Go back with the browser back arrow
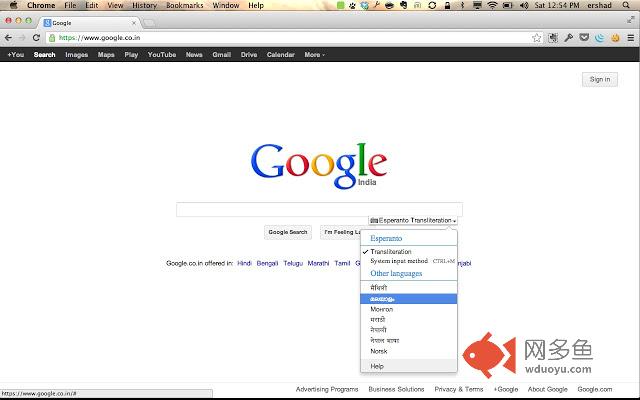Viewport: 640px width, 400px height. (8, 38)
